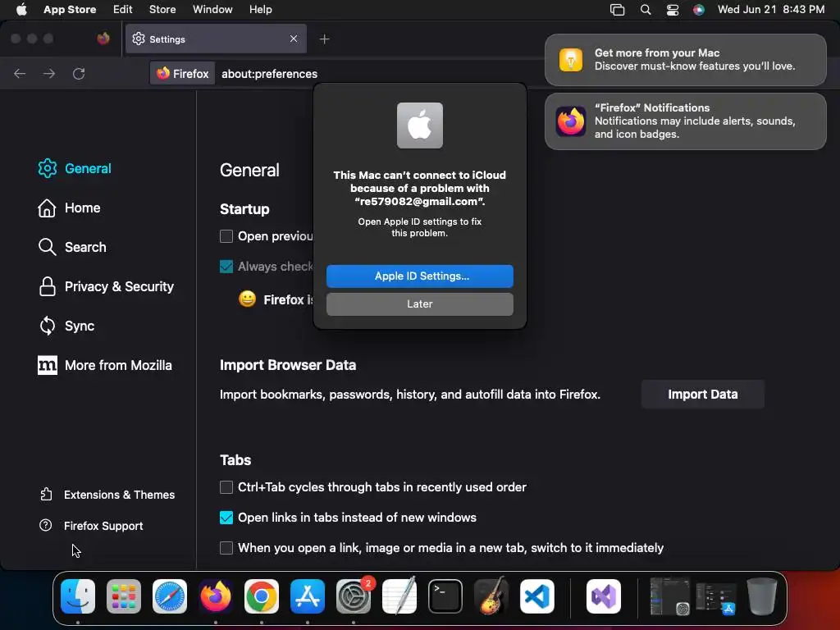Screen dimensions: 840x630
Task: Open More from Mozilla page
Action: pos(104,365)
